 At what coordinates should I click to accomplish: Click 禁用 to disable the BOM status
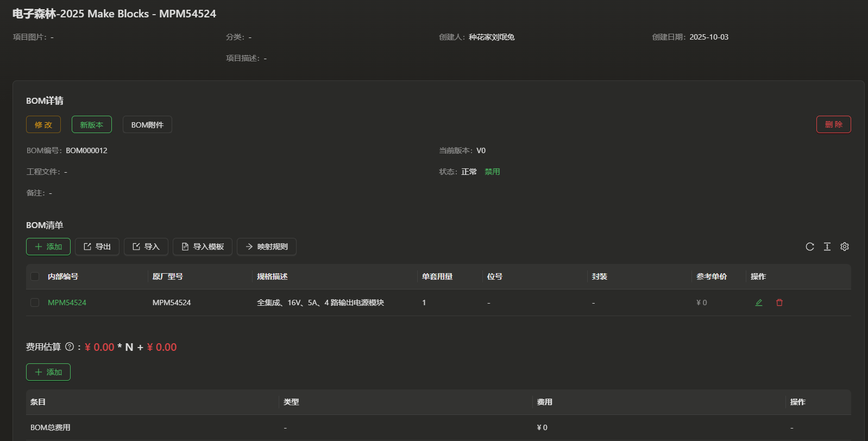point(492,172)
